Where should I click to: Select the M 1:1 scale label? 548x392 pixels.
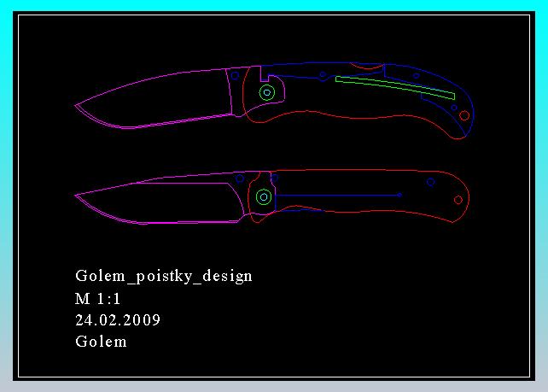98,299
